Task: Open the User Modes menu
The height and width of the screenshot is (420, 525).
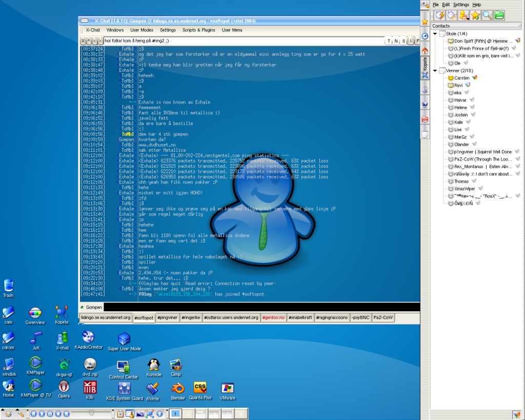Action: pos(142,30)
